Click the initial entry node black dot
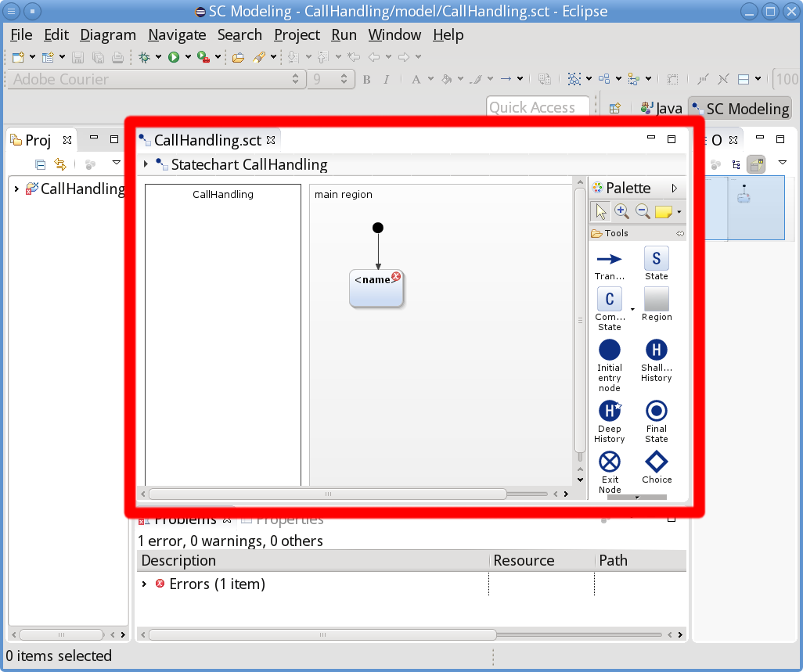This screenshot has width=803, height=672. [378, 228]
